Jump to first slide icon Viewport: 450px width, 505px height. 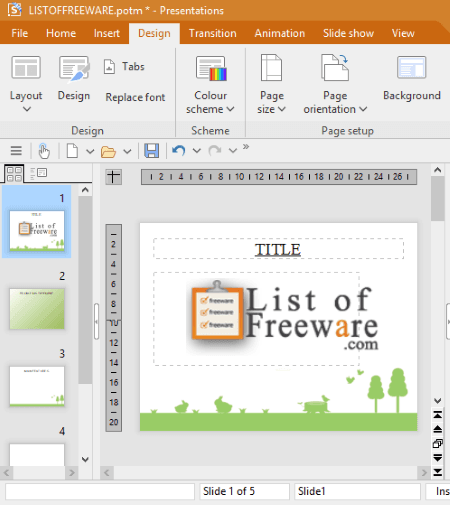point(438,415)
